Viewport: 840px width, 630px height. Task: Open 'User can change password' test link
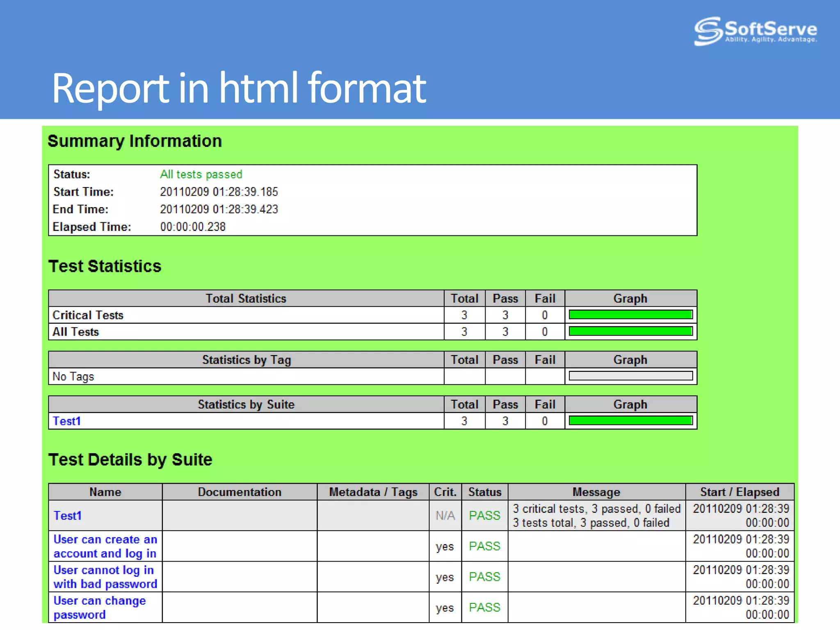click(100, 607)
